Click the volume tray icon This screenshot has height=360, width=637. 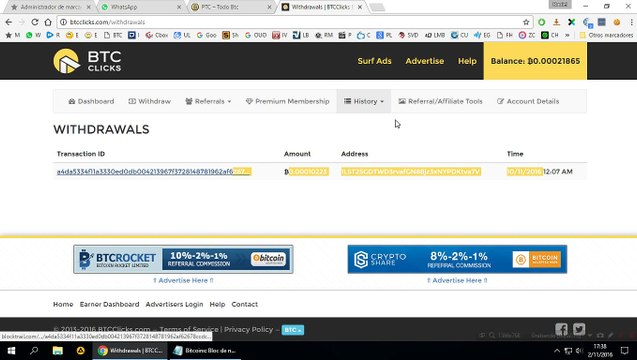tap(579, 351)
